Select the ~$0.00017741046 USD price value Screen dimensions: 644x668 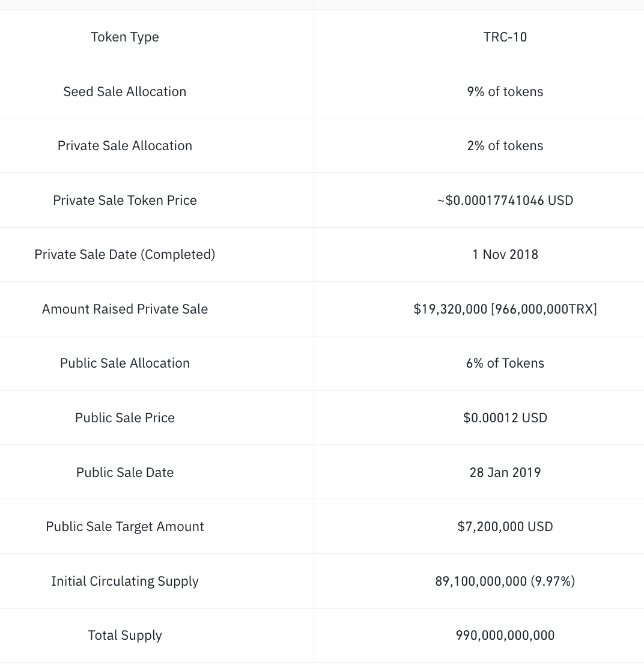pos(505,200)
